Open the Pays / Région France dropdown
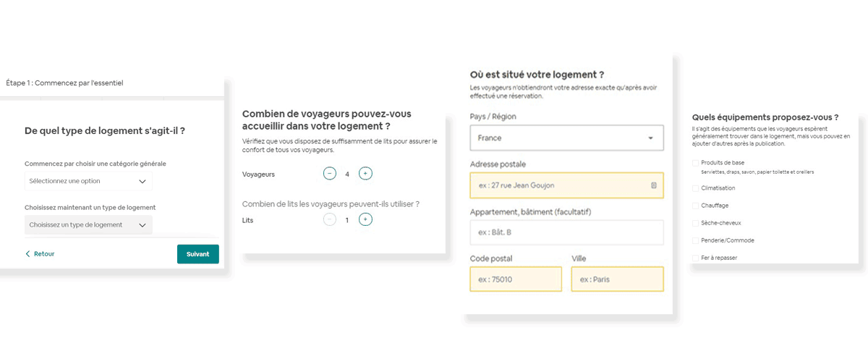868x362 pixels. tap(566, 138)
